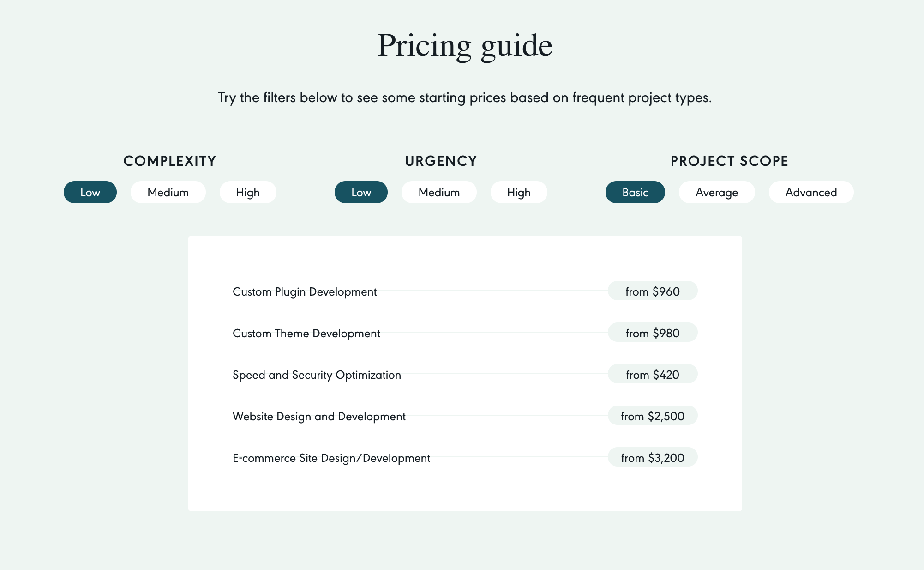This screenshot has width=924, height=570.
Task: Click the PROJECT SCOPE section heading
Action: pyautogui.click(x=729, y=161)
